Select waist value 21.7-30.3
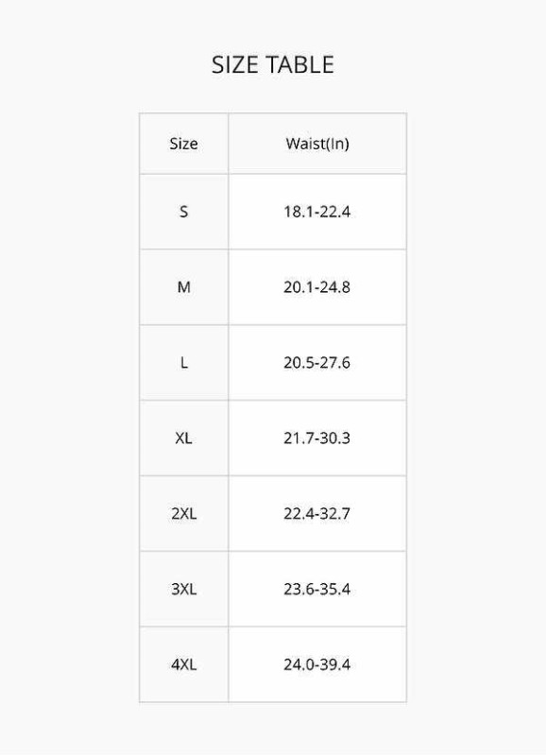Viewport: 546px width, 756px height. click(317, 438)
